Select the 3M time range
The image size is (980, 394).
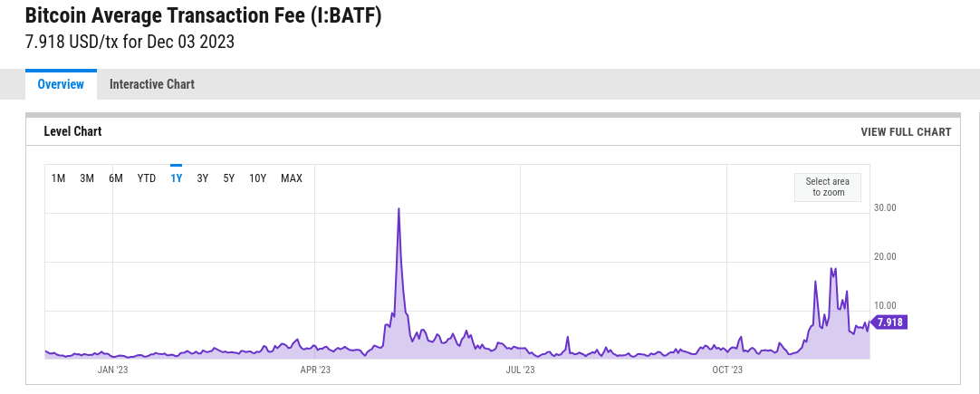tap(87, 178)
